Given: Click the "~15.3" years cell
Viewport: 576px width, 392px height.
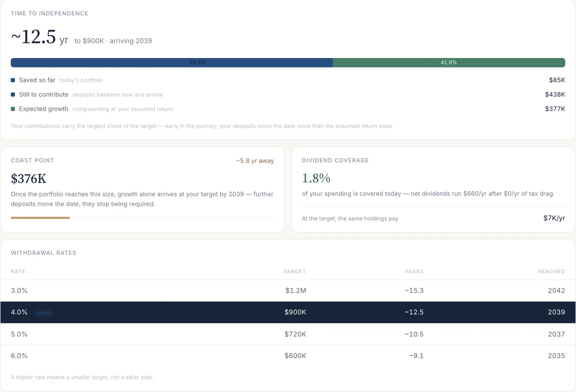Looking at the screenshot, I should click(414, 291).
